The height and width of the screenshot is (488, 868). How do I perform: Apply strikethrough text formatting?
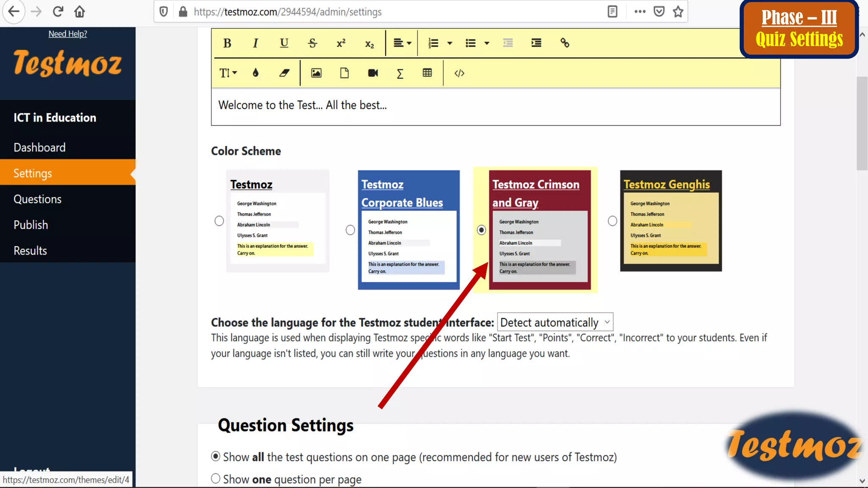(x=312, y=43)
